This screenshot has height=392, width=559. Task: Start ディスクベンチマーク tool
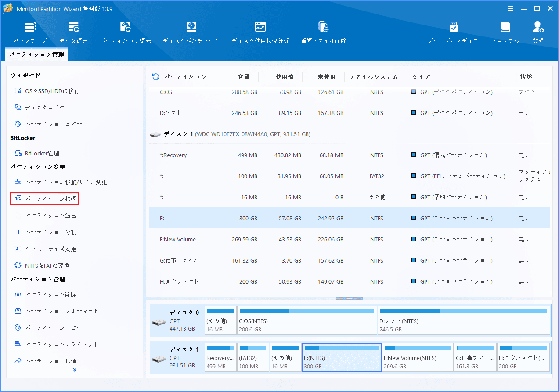191,32
